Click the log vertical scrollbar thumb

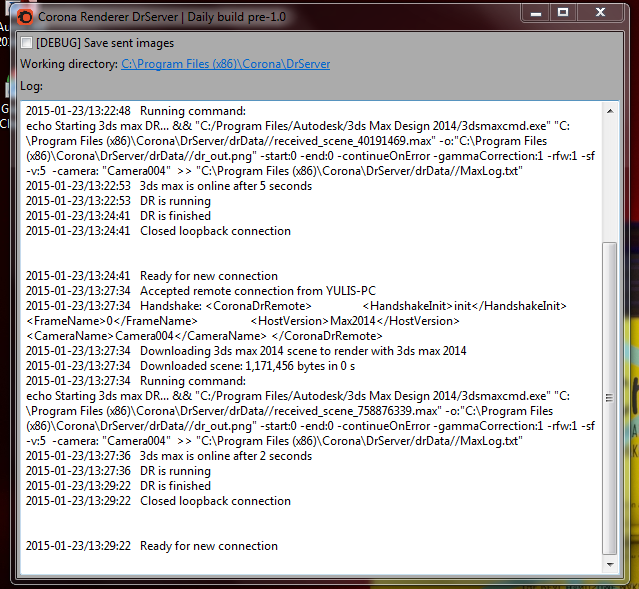pyautogui.click(x=610, y=398)
